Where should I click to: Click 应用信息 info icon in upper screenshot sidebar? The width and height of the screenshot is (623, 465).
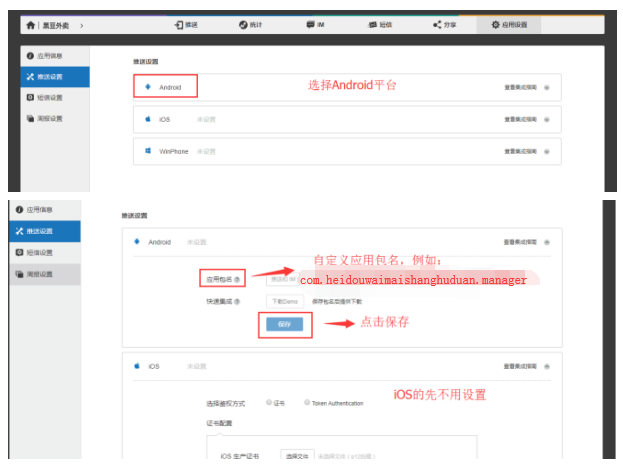tap(30, 56)
